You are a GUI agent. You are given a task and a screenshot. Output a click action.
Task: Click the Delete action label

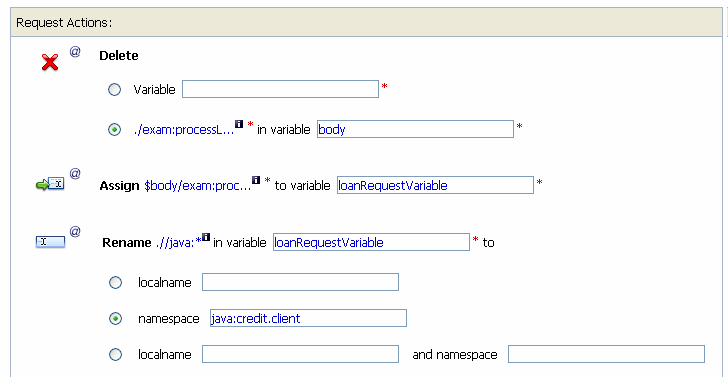[119, 56]
